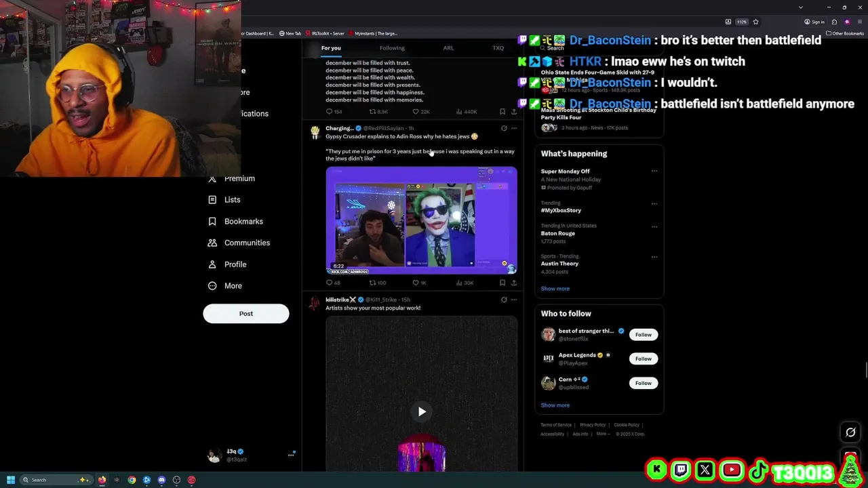The image size is (868, 488).
Task: Share the december post
Action: (x=514, y=112)
